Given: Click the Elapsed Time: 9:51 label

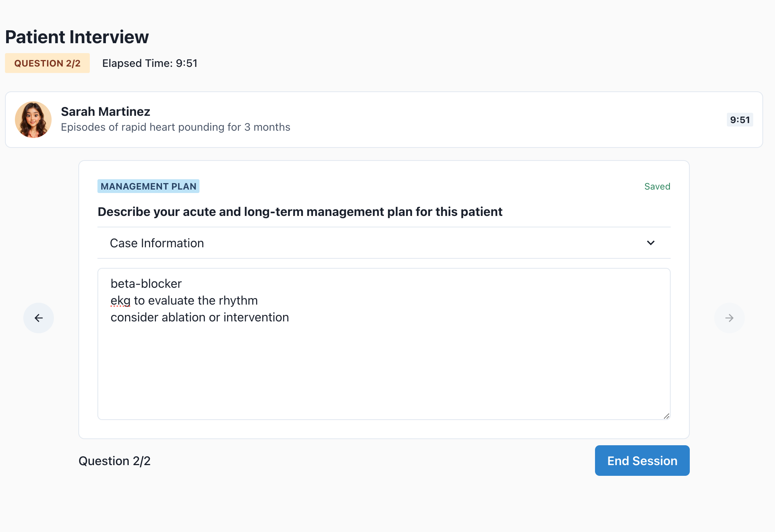Looking at the screenshot, I should [x=150, y=63].
